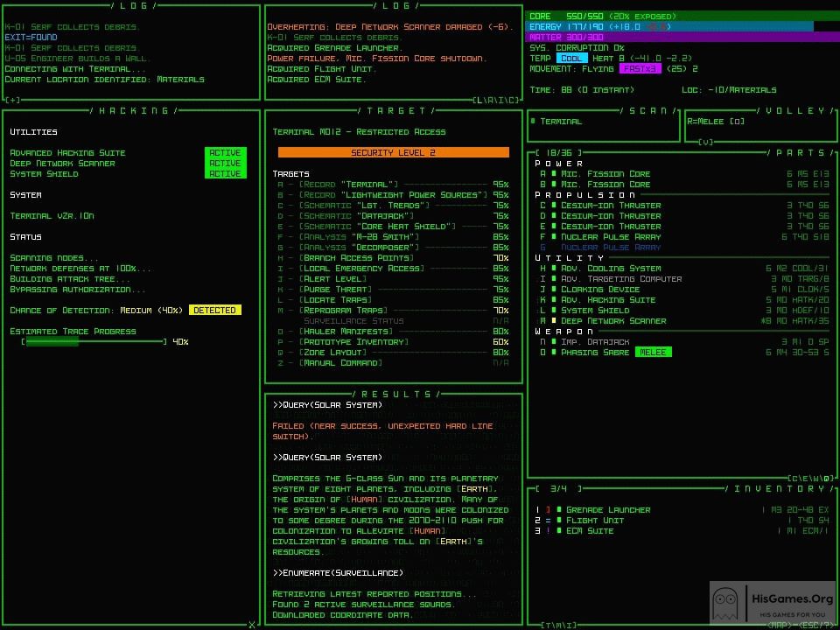This screenshot has height=630, width=840.
Task: Click the yellow DETECTED badge
Action: click(215, 310)
